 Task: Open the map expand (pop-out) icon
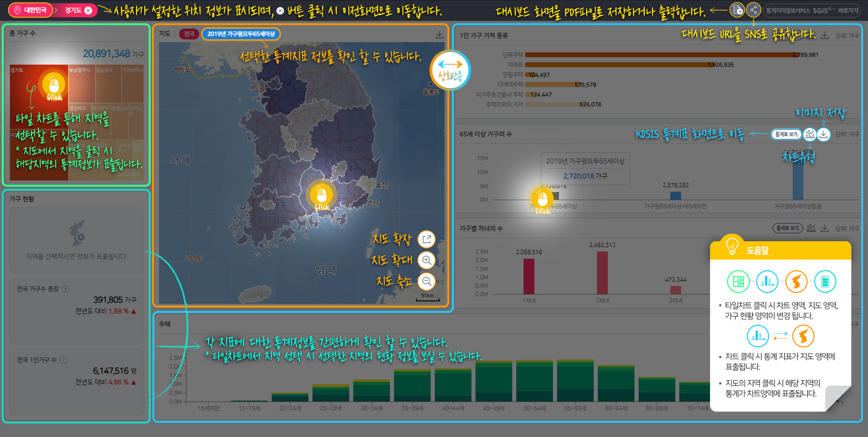[x=426, y=239]
